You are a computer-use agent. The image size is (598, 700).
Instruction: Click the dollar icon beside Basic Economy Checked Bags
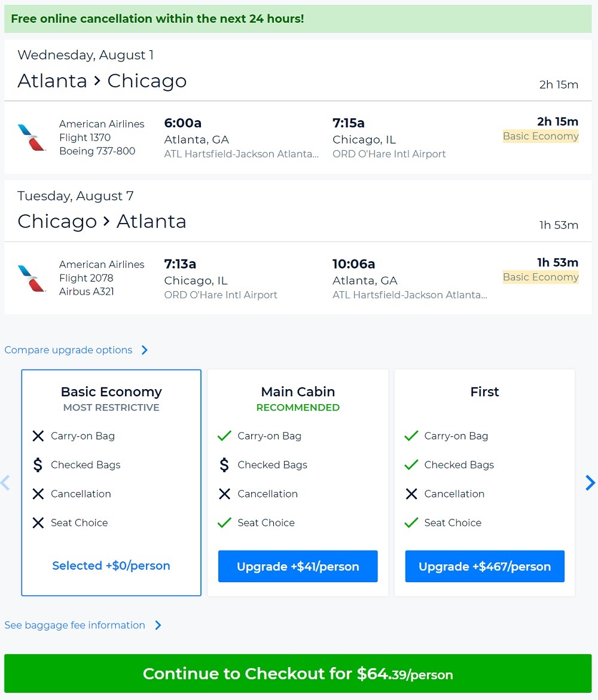(38, 465)
